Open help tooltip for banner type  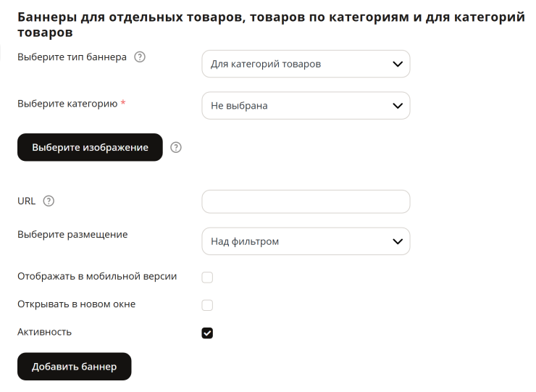click(140, 57)
